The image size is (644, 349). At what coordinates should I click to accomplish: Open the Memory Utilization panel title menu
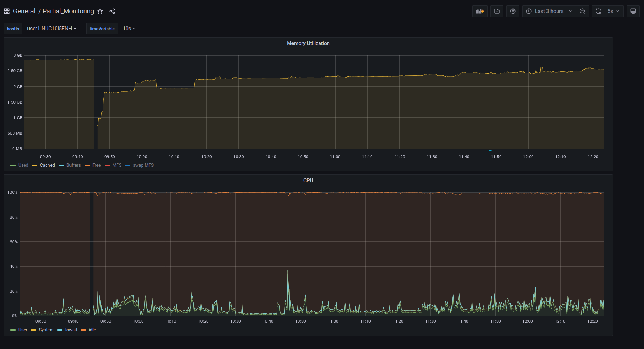308,43
